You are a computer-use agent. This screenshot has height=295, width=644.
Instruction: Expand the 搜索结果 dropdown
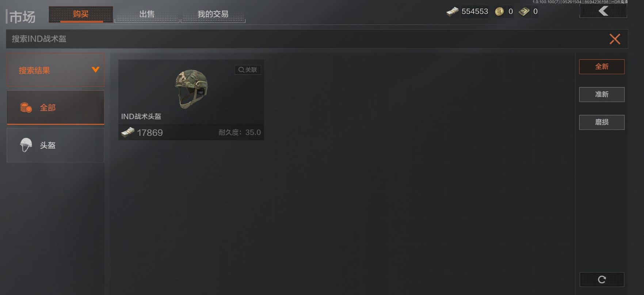(x=56, y=70)
